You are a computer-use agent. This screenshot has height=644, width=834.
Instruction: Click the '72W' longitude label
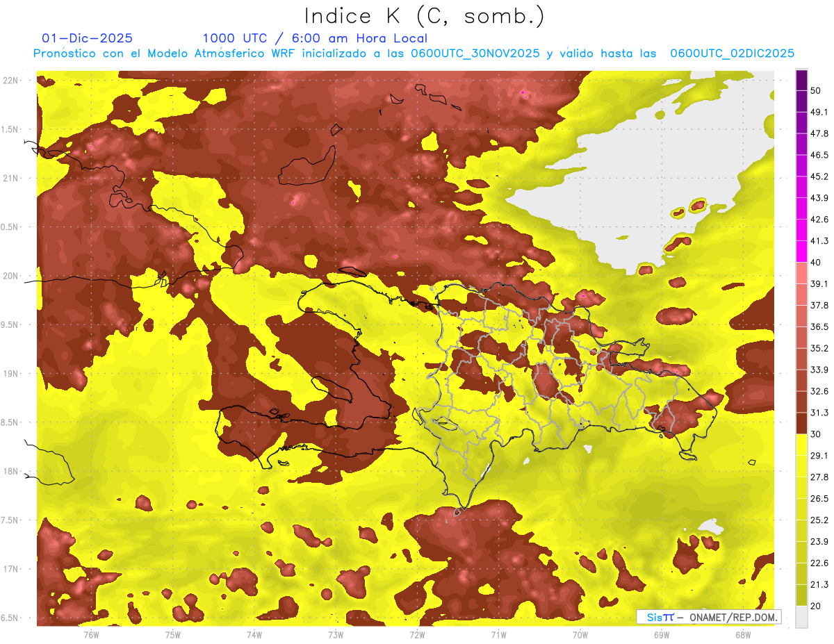click(x=417, y=635)
